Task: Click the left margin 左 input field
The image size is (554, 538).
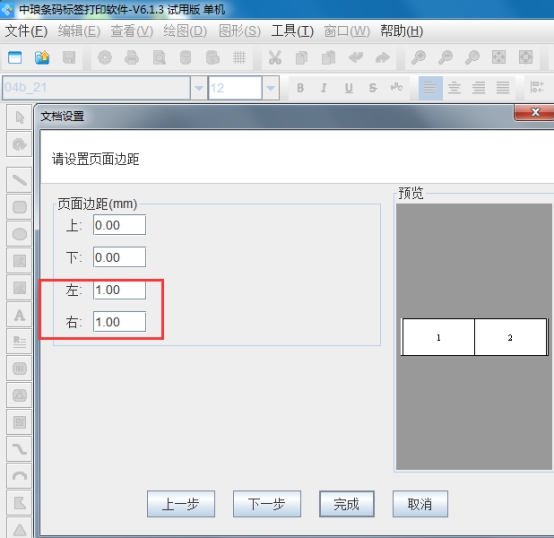Action: [119, 290]
